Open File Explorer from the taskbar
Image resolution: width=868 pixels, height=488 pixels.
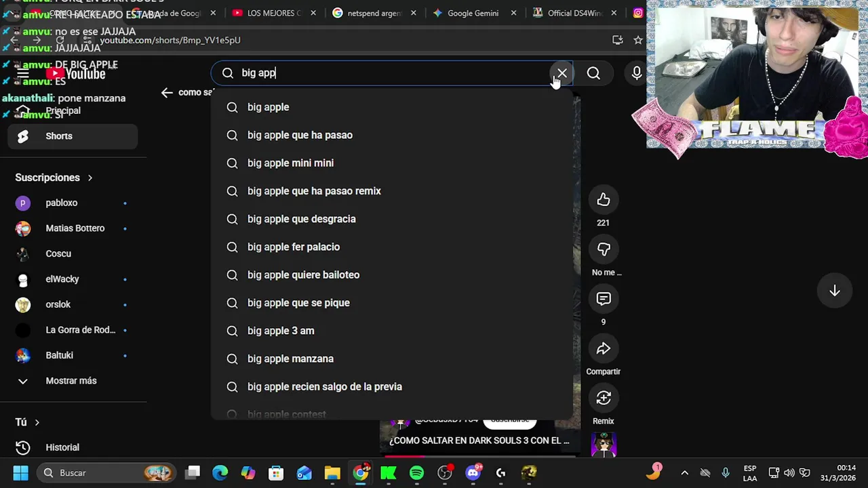coord(332,473)
